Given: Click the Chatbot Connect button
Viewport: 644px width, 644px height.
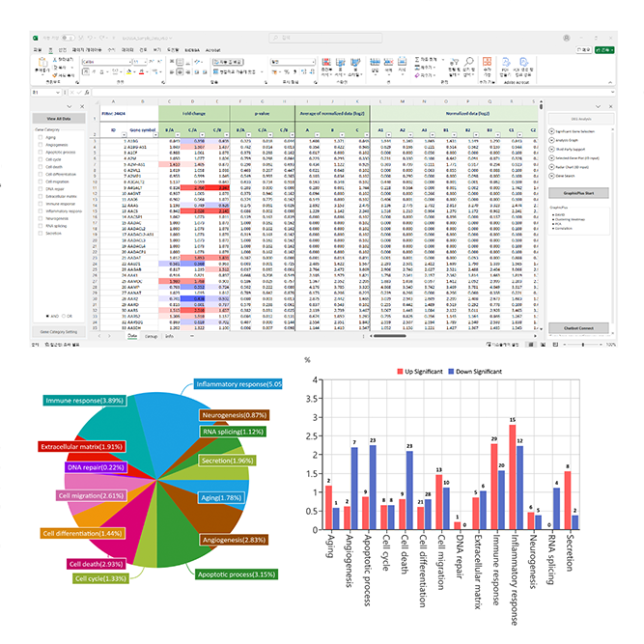Looking at the screenshot, I should coord(578,328).
